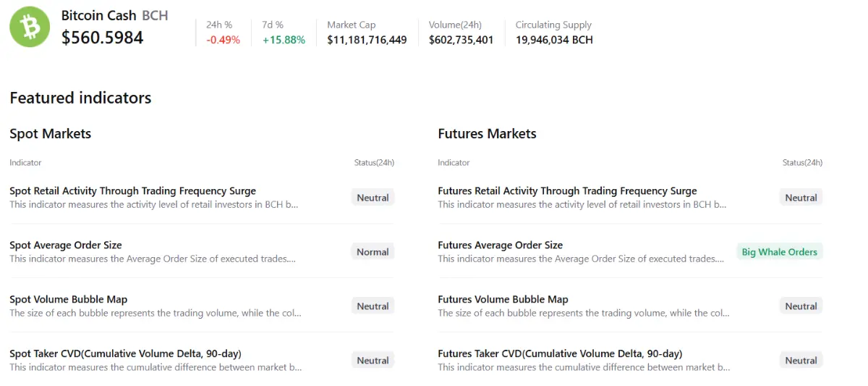Open Futures Retail Activity Through Trading Frequency Surge
868x386 pixels.
tap(567, 191)
